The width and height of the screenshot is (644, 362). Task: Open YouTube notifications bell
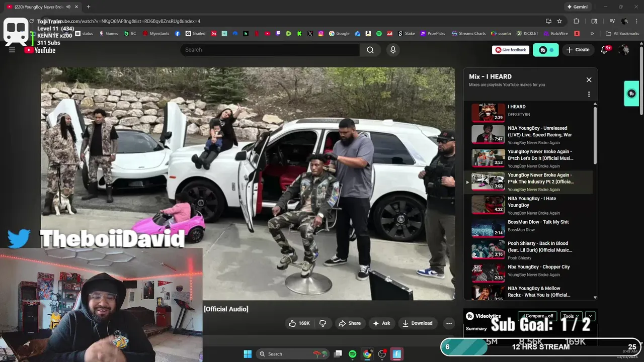[605, 50]
